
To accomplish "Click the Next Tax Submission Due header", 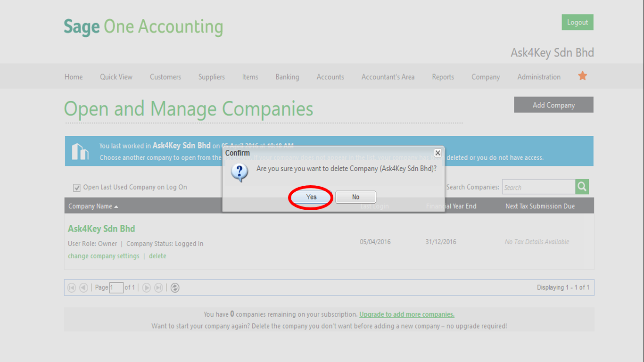I will (540, 206).
